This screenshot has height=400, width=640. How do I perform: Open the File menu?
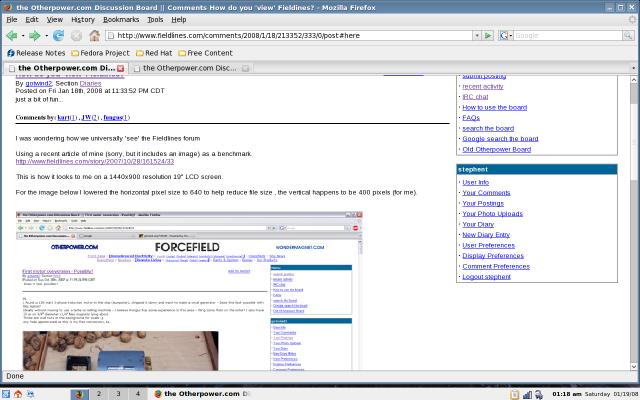[x=12, y=20]
